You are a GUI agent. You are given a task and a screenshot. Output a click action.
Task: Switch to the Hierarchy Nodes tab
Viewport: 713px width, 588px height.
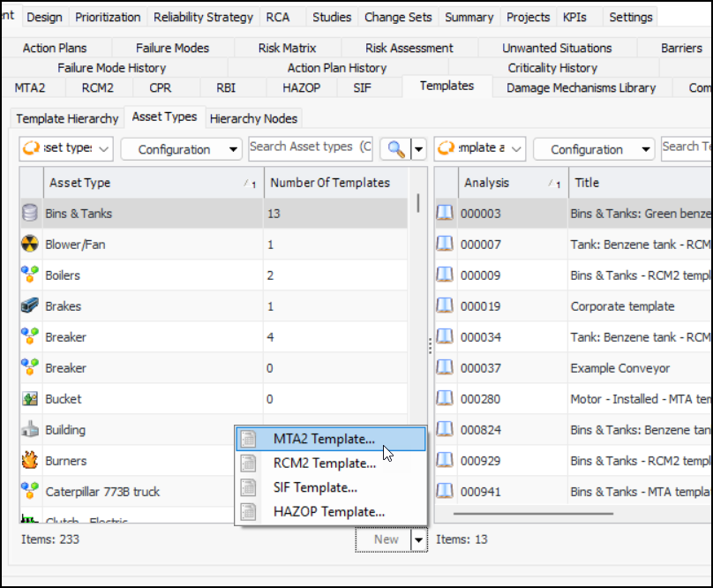[254, 118]
